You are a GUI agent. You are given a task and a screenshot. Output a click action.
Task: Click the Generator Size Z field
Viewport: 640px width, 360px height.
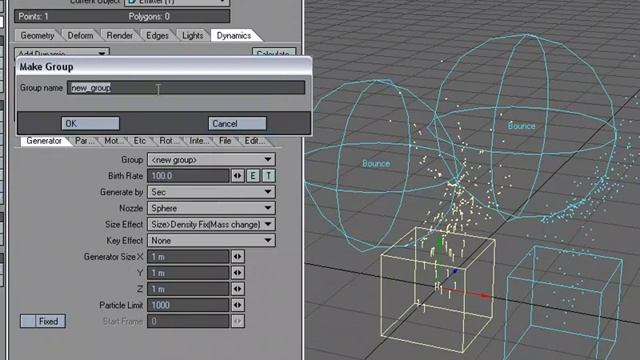pyautogui.click(x=188, y=289)
